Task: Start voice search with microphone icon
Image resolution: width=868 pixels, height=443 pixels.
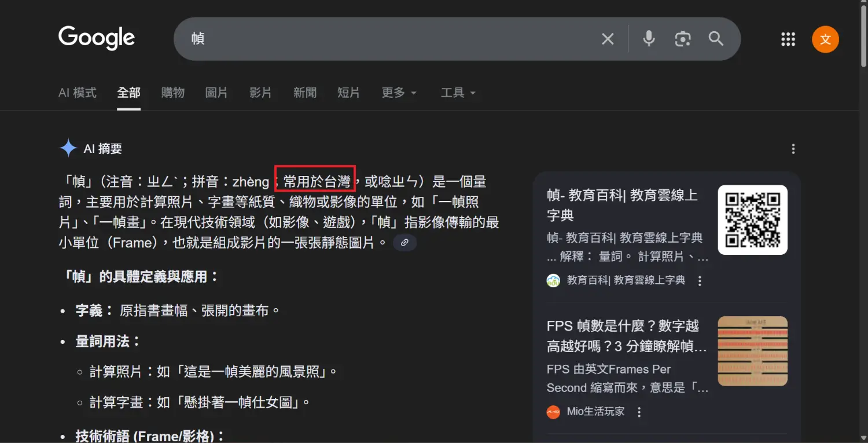Action: (x=649, y=39)
